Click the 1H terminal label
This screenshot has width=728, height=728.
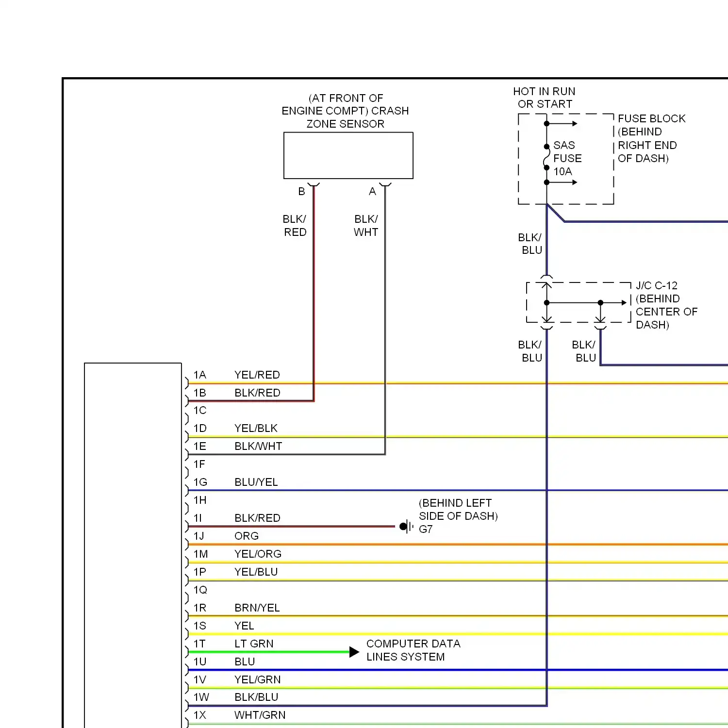click(200, 500)
